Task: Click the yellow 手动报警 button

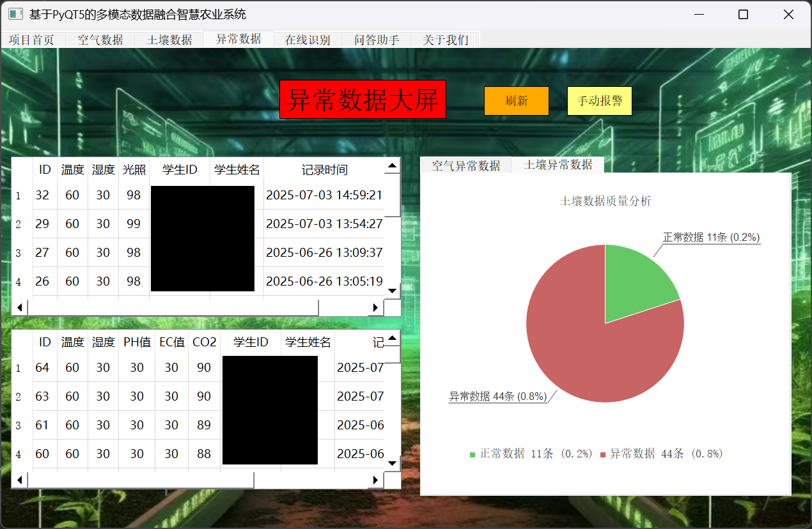Action: pos(600,101)
